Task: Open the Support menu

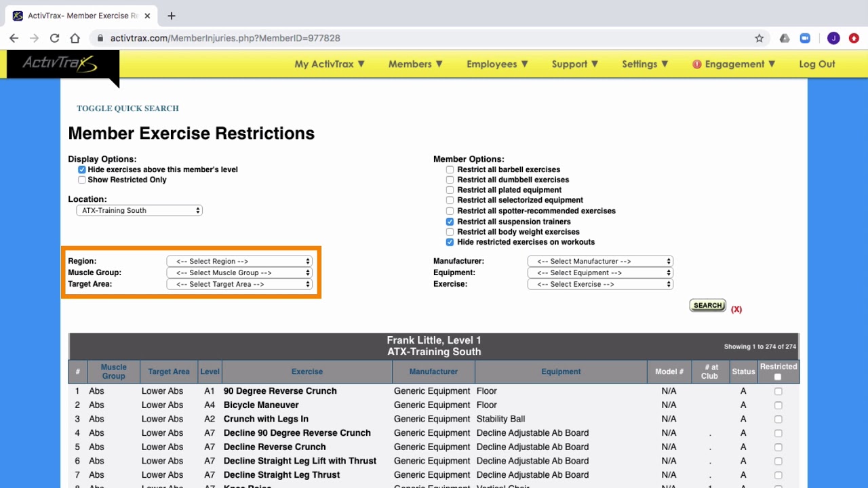Action: 575,64
